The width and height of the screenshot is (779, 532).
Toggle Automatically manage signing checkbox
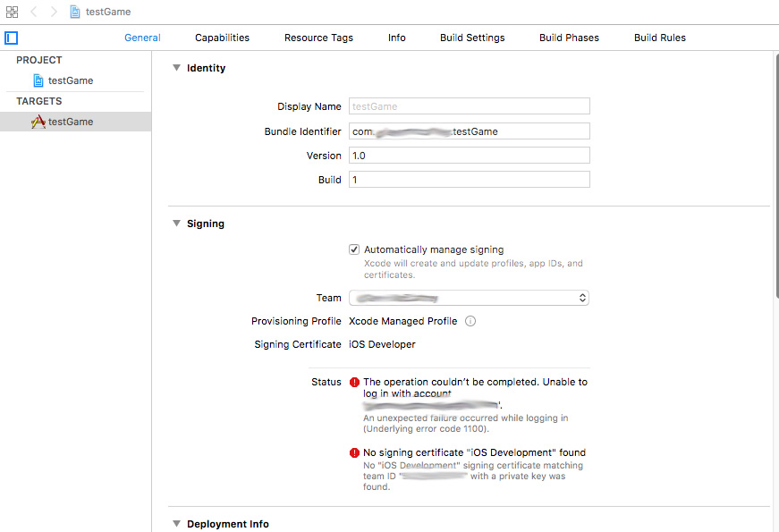pyautogui.click(x=354, y=249)
